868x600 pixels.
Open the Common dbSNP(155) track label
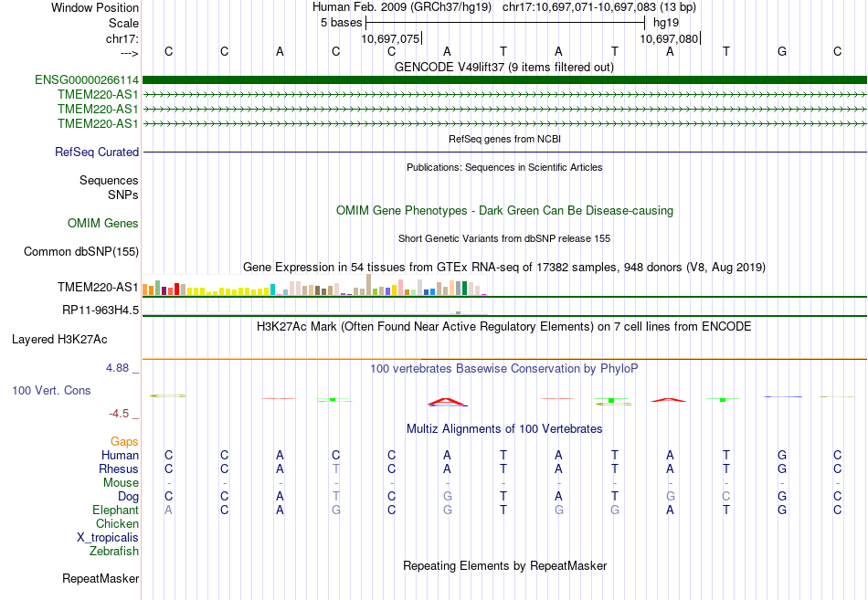click(x=80, y=252)
